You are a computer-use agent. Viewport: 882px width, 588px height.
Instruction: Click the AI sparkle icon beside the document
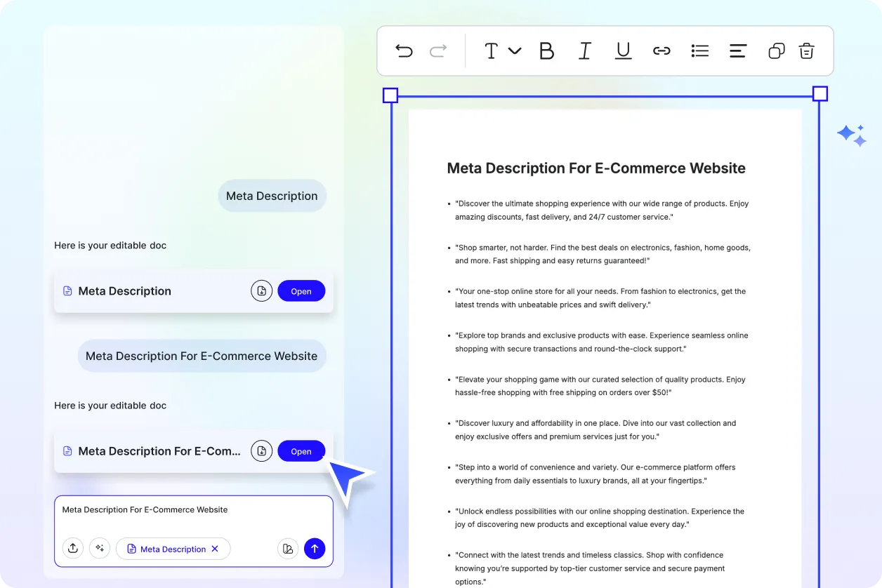(852, 135)
